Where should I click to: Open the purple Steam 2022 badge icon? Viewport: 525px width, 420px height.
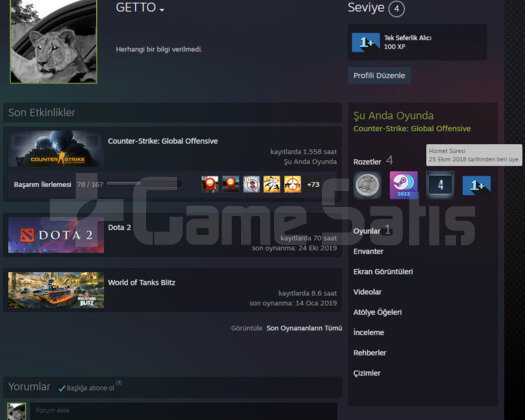[403, 185]
